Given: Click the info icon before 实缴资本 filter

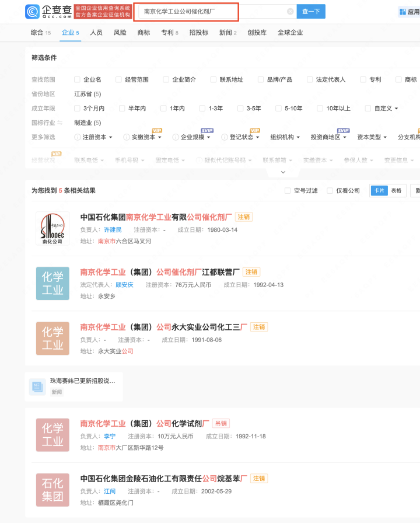Looking at the screenshot, I should point(127,137).
